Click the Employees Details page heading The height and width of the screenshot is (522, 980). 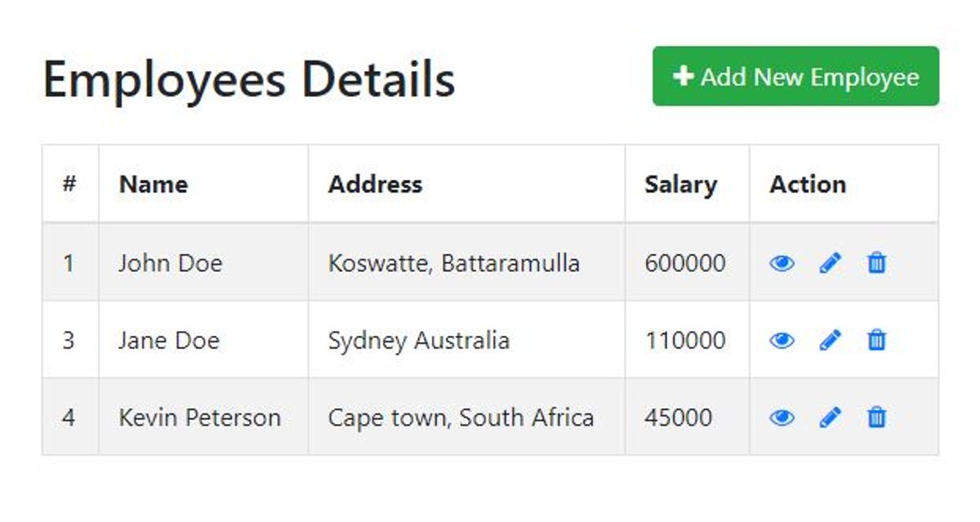(249, 80)
